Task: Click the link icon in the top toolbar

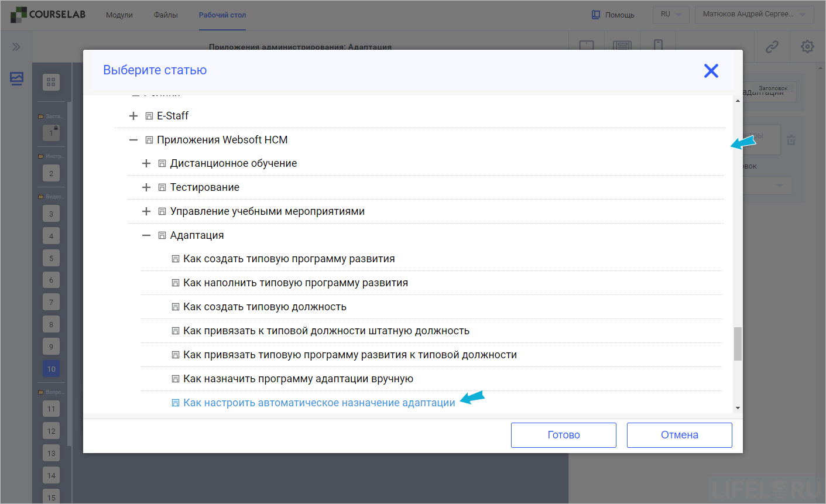Action: 772,46
